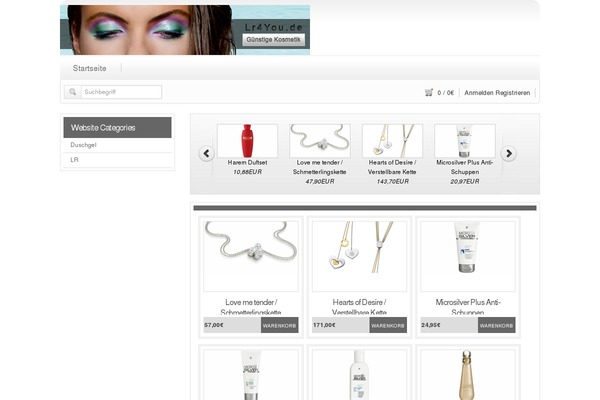
Task: Click price 57,00€
Action: click(214, 325)
